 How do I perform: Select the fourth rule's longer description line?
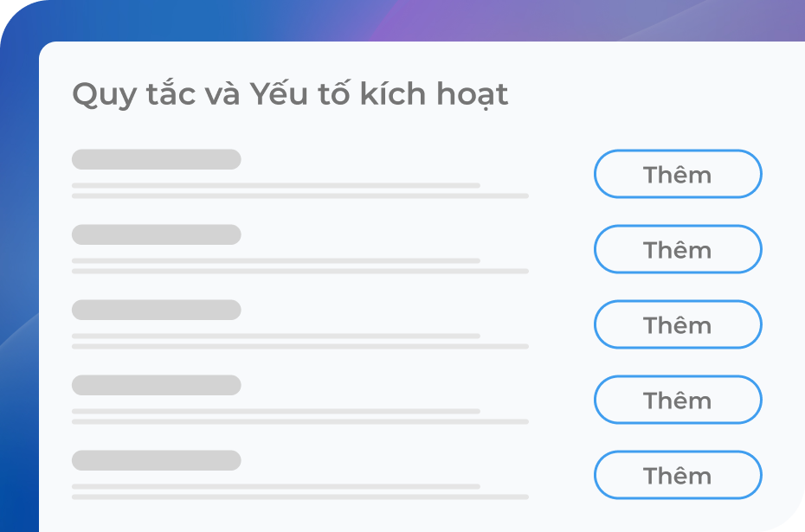point(299,421)
